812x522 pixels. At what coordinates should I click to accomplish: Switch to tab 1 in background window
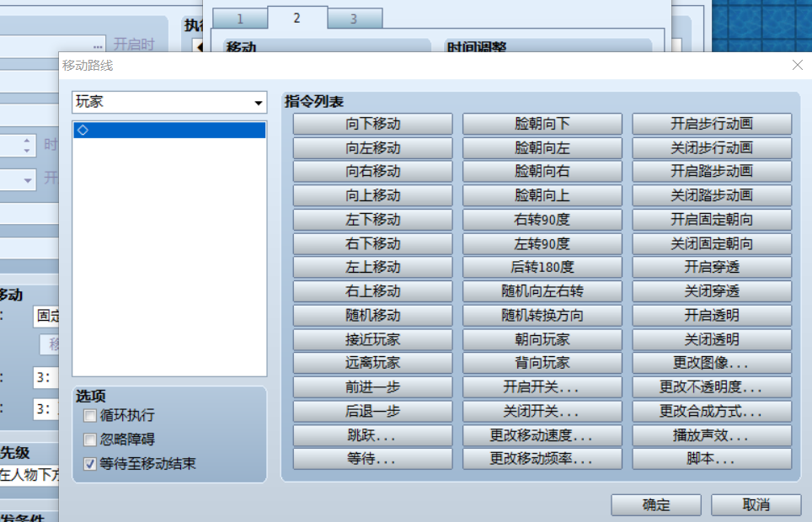click(x=240, y=19)
